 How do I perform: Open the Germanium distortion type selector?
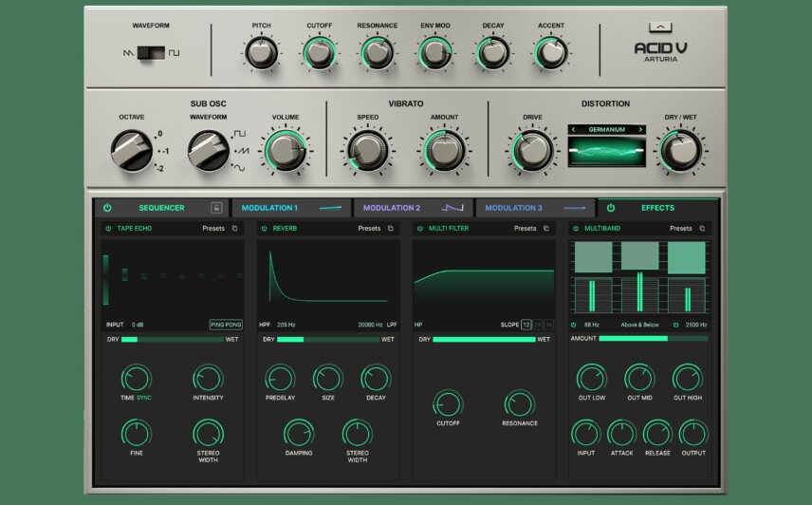tap(607, 129)
